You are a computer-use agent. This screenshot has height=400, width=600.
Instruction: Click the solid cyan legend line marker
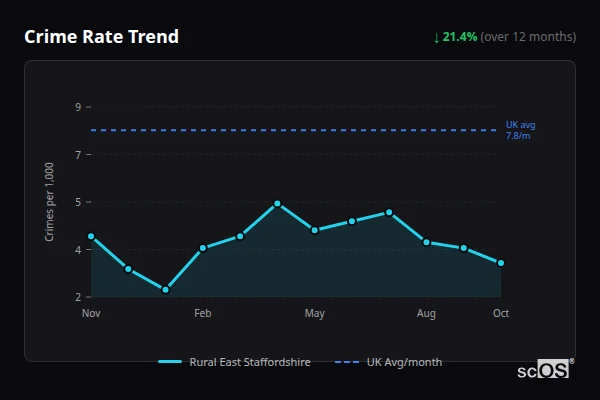click(x=170, y=362)
